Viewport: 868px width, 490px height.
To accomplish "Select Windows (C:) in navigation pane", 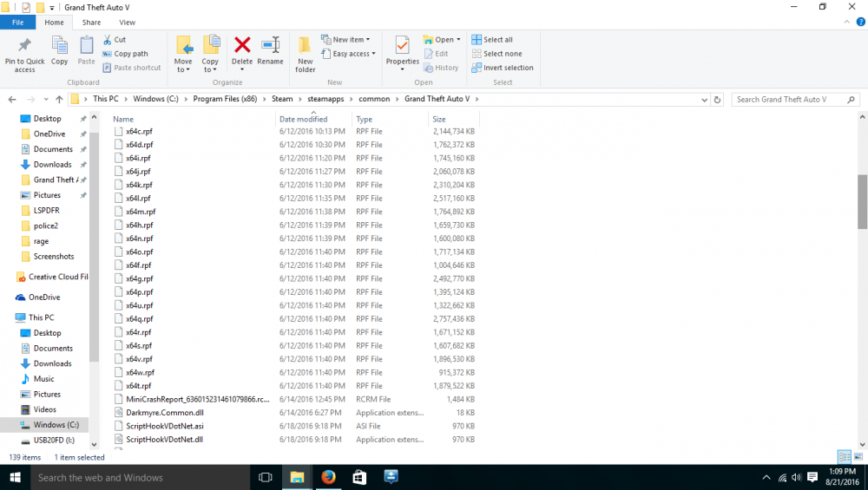I will coord(56,425).
